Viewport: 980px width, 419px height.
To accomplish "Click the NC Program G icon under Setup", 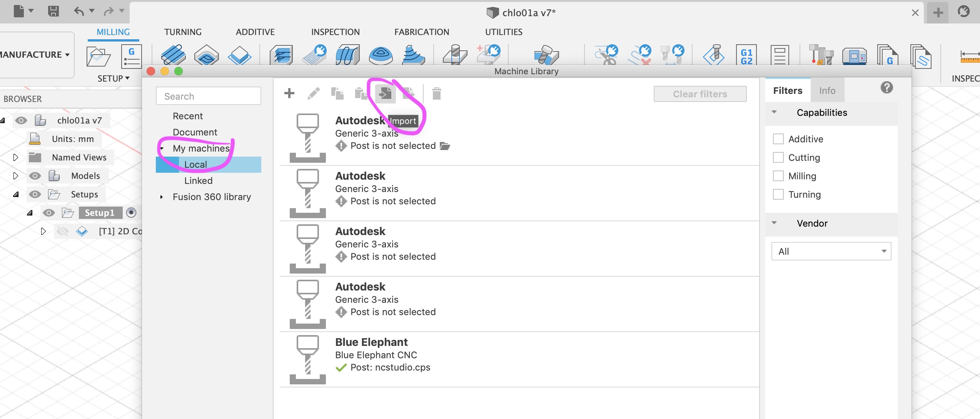I will click(x=131, y=57).
